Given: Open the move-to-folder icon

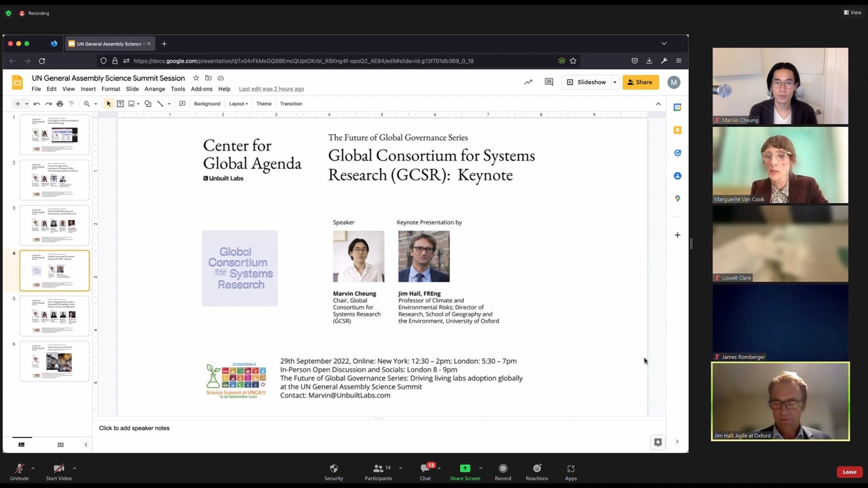Looking at the screenshot, I should click(x=208, y=78).
